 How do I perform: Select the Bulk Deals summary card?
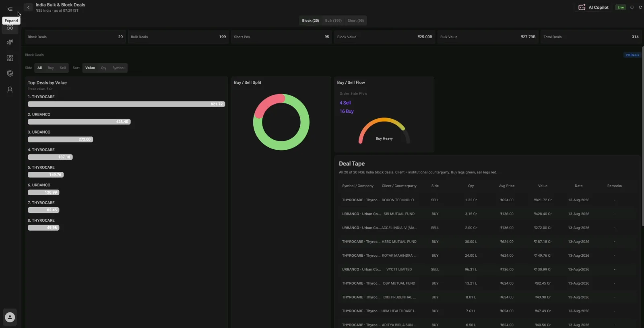(178, 37)
